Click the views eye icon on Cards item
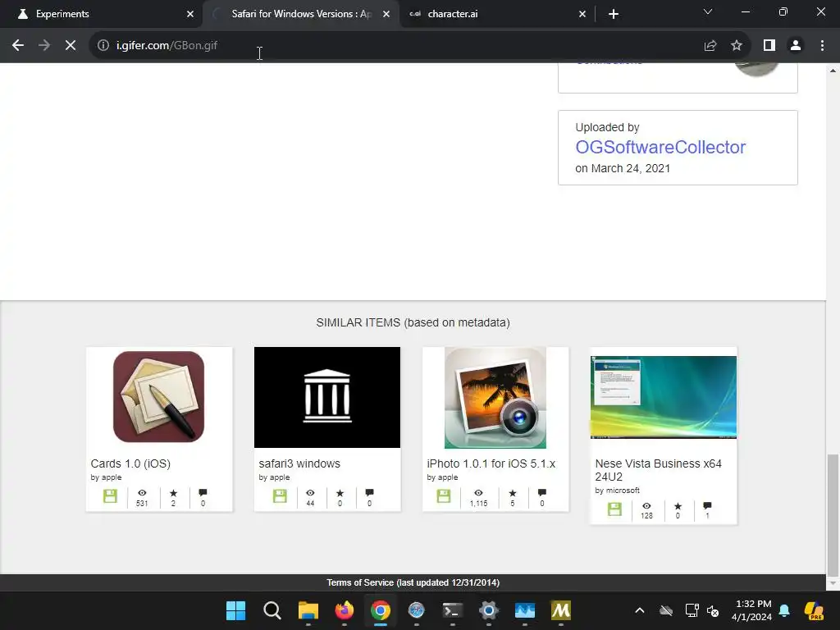840x630 pixels. 142,493
